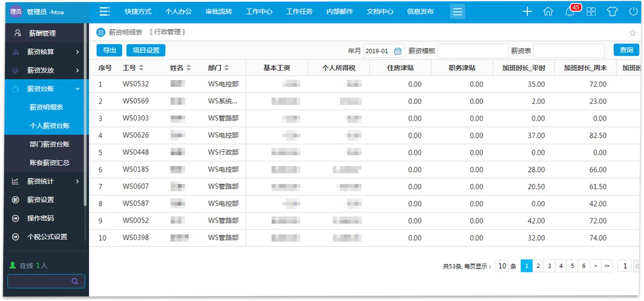Click the power logout icon top right

pyautogui.click(x=634, y=12)
